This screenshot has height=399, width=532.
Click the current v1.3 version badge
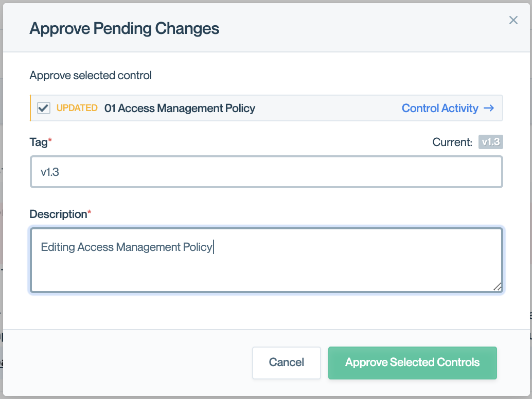tap(490, 142)
